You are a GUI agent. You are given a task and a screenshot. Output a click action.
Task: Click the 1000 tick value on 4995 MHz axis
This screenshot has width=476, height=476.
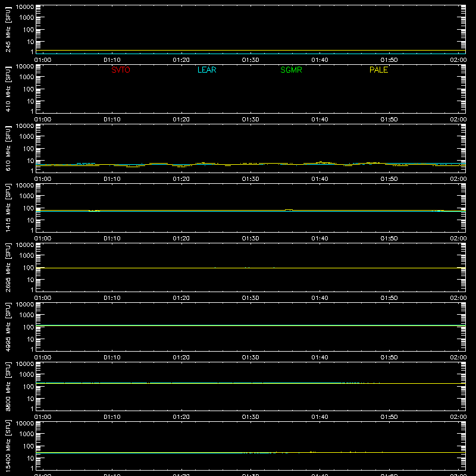pyautogui.click(x=27, y=315)
